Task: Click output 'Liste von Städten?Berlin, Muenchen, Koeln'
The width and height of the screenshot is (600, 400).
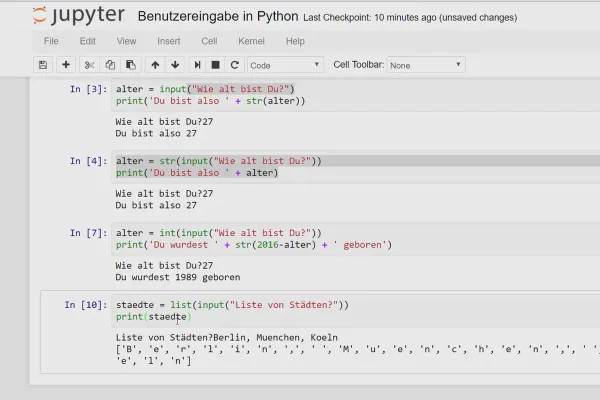Action: [x=227, y=338]
